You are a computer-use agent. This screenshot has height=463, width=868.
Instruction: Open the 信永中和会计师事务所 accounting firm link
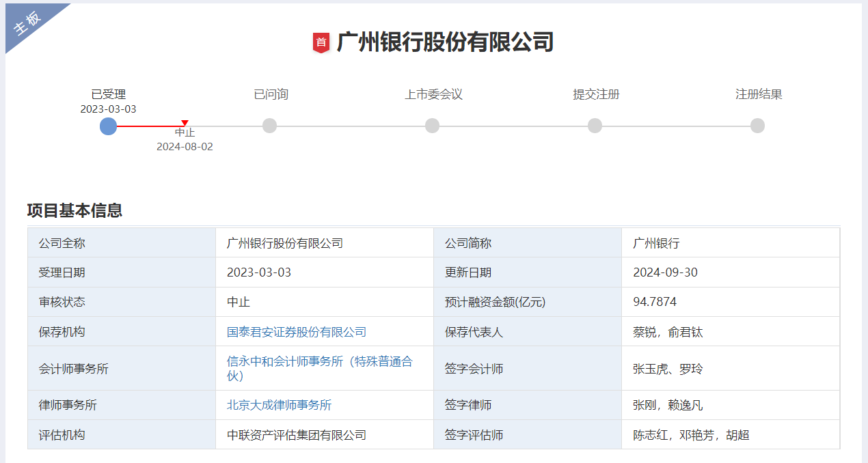320,362
